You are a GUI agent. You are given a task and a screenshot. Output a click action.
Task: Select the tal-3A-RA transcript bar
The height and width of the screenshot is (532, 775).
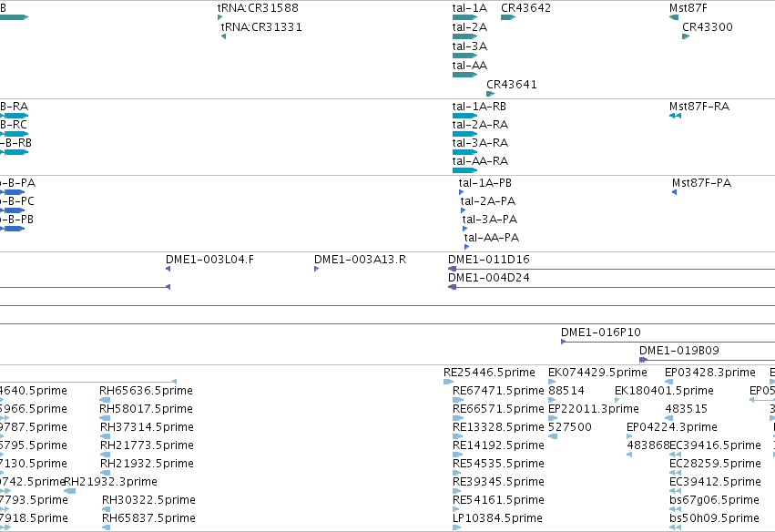pos(464,152)
